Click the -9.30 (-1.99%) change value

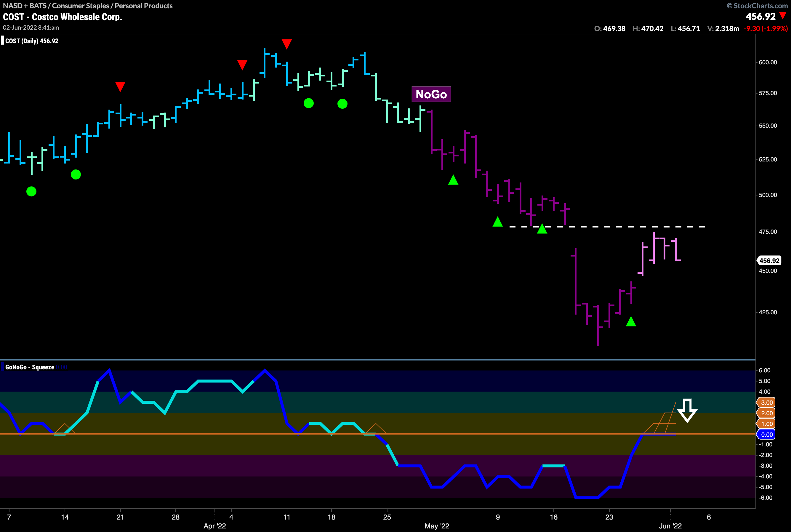coord(766,28)
